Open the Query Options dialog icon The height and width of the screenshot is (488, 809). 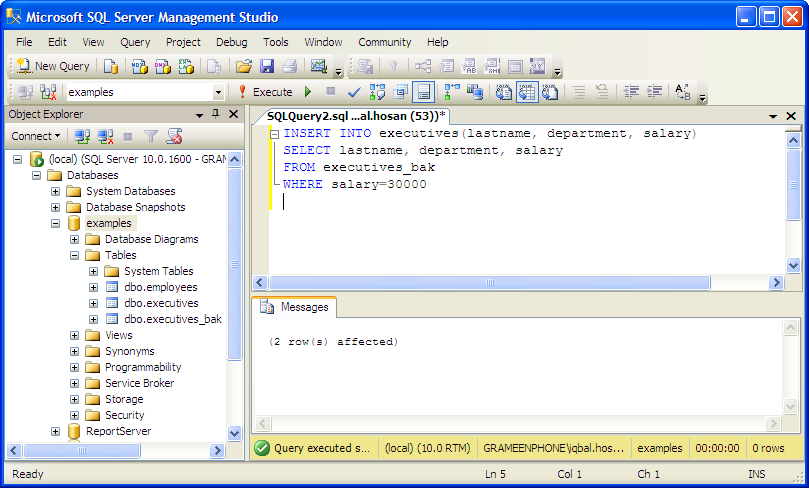pos(400,92)
